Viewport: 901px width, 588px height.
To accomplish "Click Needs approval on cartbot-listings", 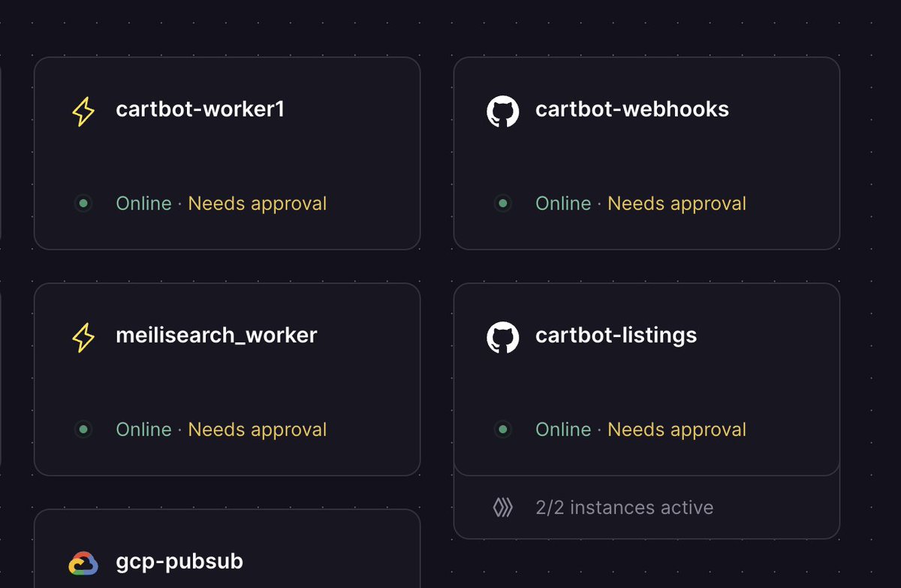I will [x=677, y=430].
